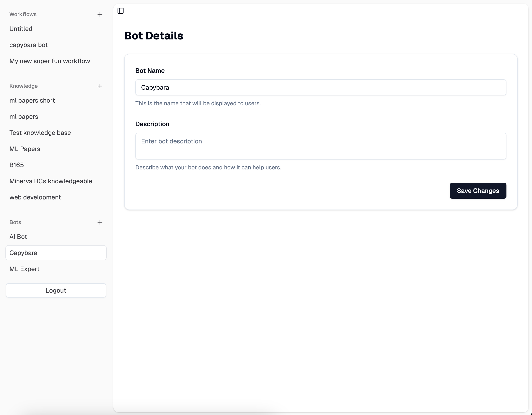Focus the Description text area

(x=320, y=146)
